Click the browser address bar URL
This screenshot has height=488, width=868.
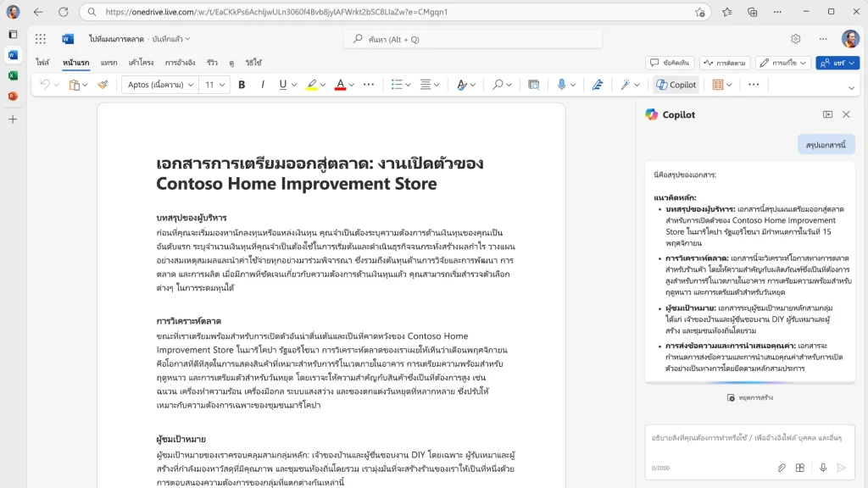pos(276,12)
